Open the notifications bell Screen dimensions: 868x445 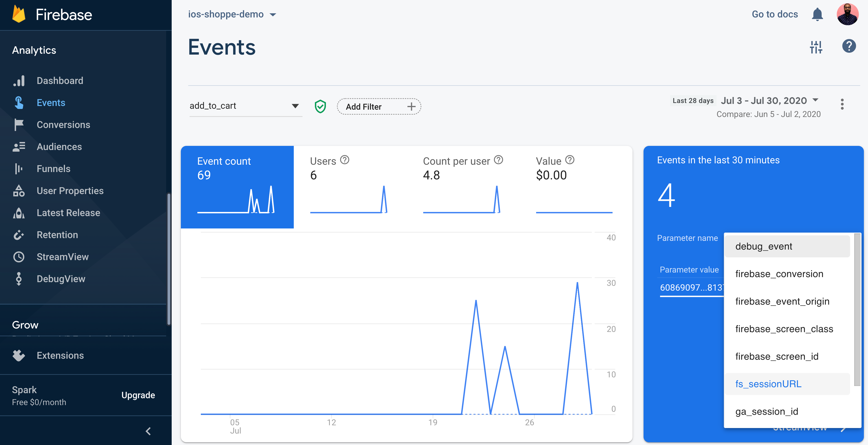[817, 14]
